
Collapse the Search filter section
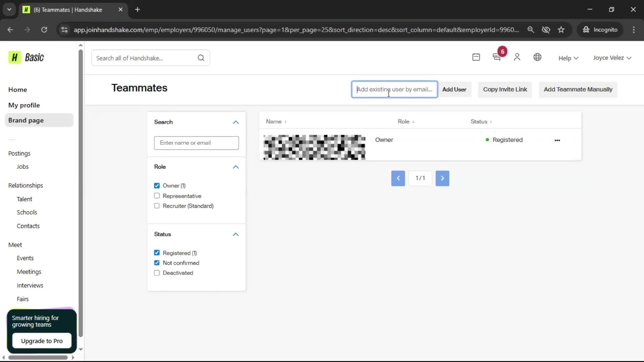236,122
